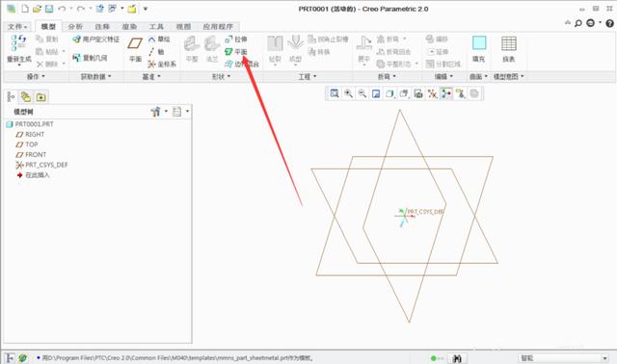Switch to the 工具 tab
Screen dimensions: 617x364
pyautogui.click(x=156, y=26)
